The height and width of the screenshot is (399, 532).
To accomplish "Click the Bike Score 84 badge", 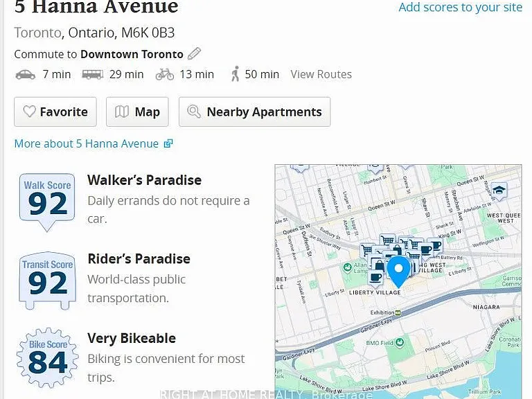I will coord(48,357).
